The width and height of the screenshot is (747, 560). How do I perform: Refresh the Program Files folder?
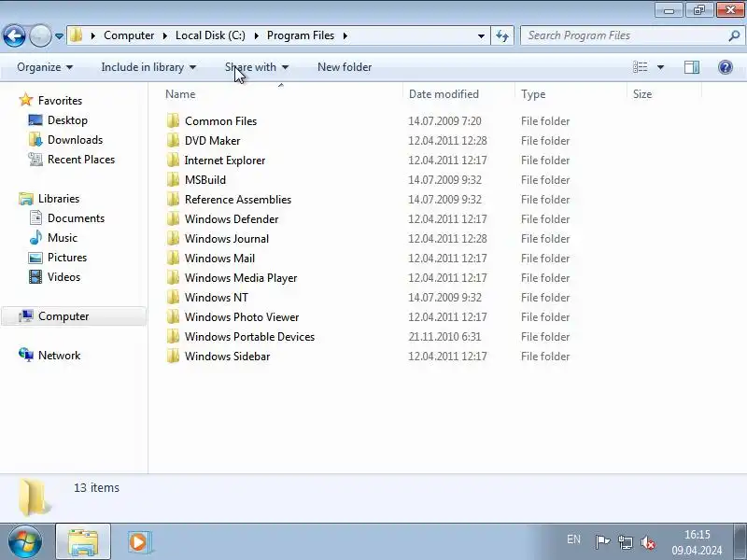coord(502,35)
